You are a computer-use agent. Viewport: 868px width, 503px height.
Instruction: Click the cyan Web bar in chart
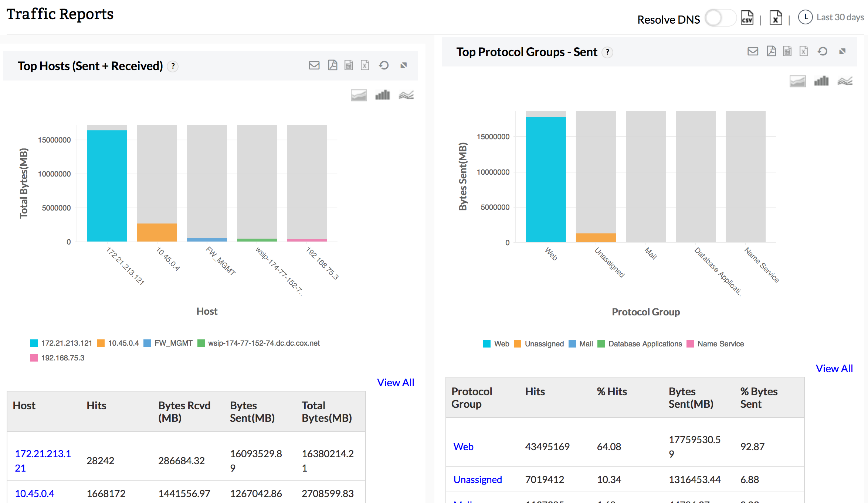click(x=546, y=179)
